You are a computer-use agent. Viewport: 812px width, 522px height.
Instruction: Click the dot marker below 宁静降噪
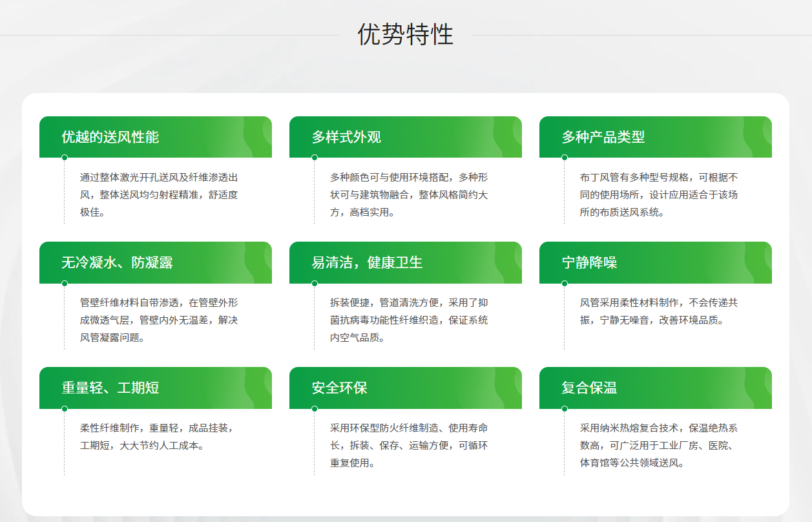(x=565, y=283)
